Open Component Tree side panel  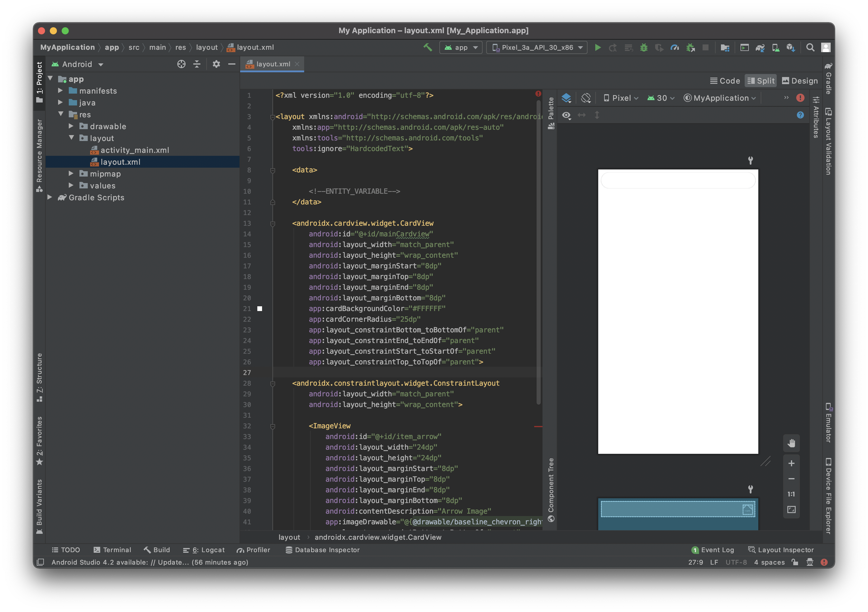pos(551,490)
